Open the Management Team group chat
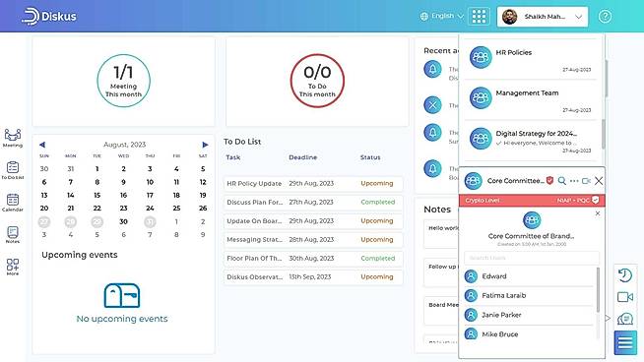Viewport: 644px width, 362px height. 531,99
